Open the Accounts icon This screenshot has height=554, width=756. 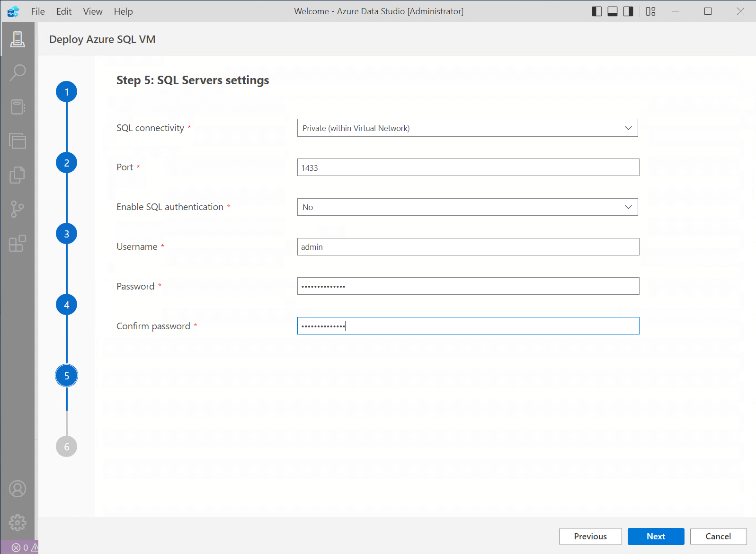18,489
